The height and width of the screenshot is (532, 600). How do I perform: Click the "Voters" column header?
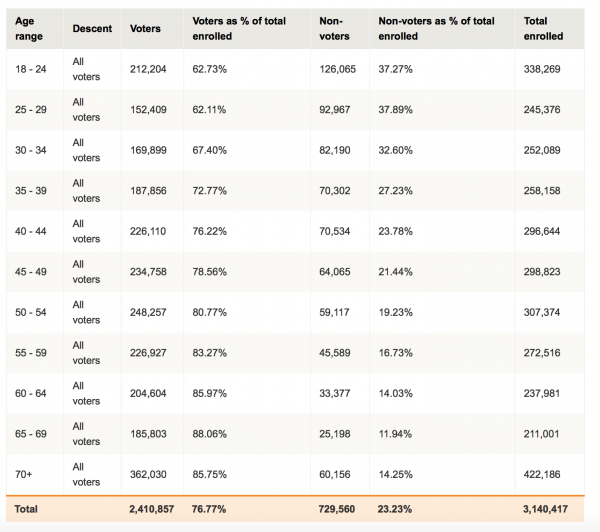pos(145,29)
